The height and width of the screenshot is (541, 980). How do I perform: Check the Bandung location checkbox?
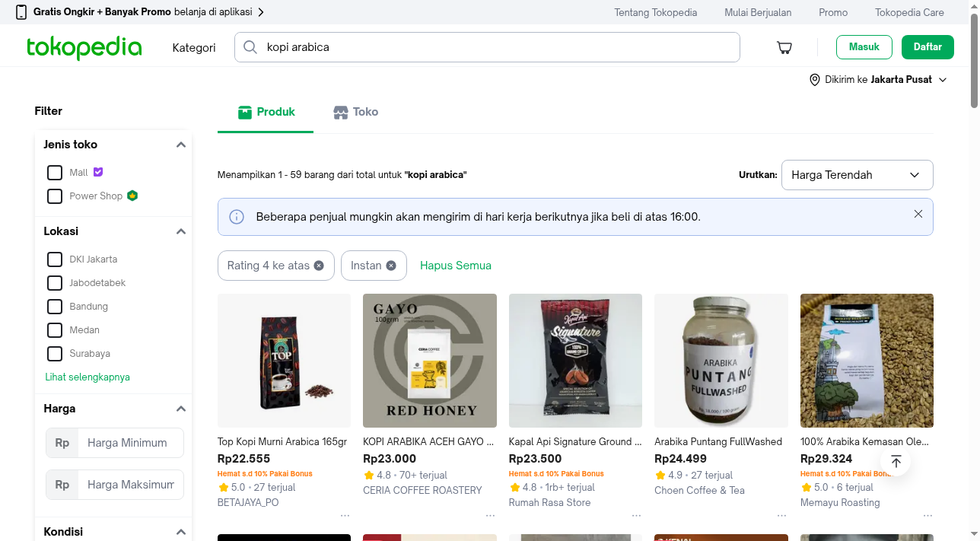pyautogui.click(x=55, y=307)
